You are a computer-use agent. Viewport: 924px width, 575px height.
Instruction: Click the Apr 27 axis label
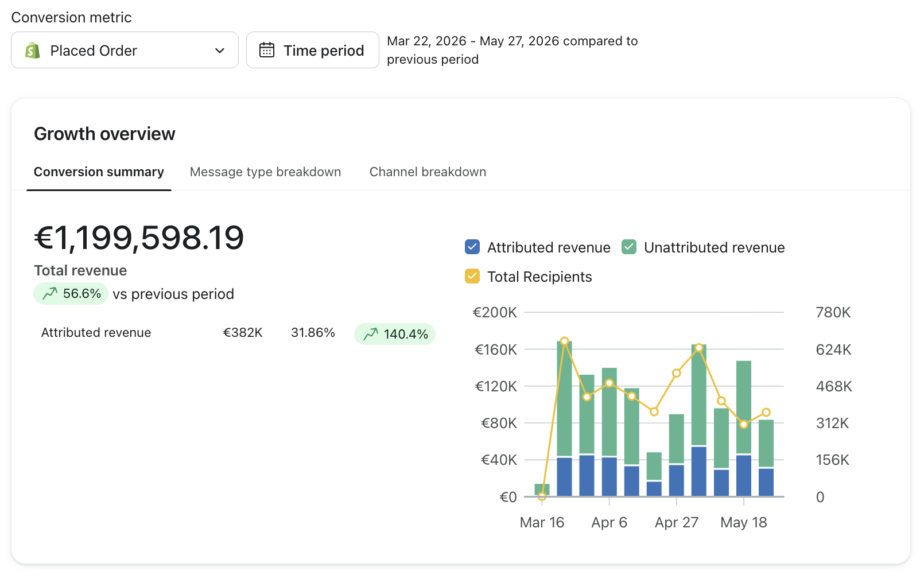pyautogui.click(x=677, y=522)
